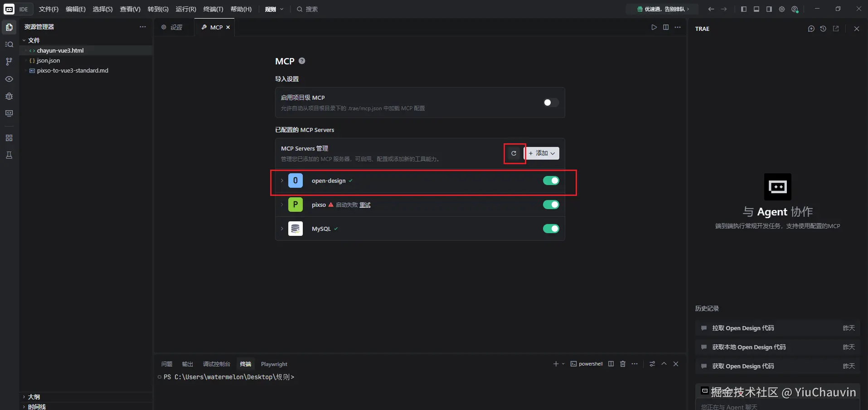Click the Run play icon in the editor toolbar
The image size is (868, 410).
[654, 27]
